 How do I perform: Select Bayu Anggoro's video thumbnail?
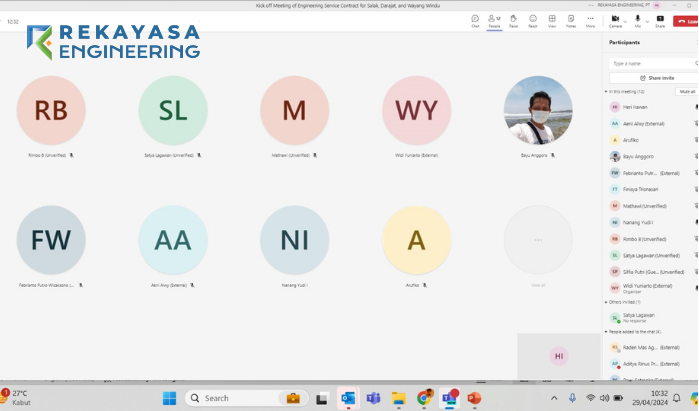538,111
